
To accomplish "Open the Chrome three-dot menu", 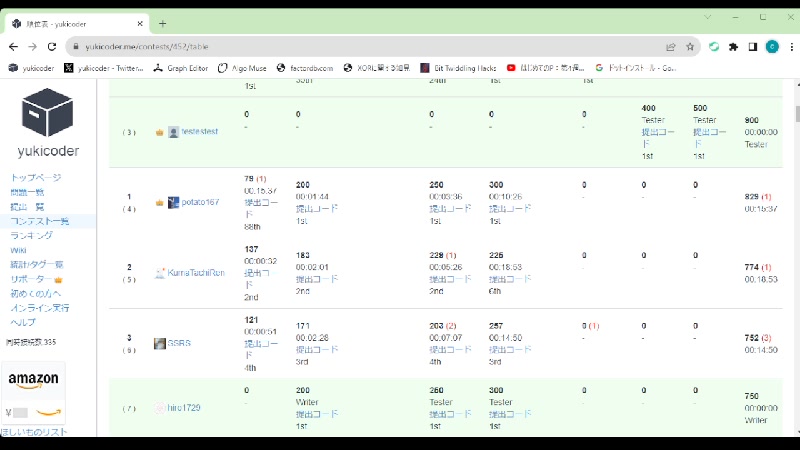I will (x=791, y=46).
